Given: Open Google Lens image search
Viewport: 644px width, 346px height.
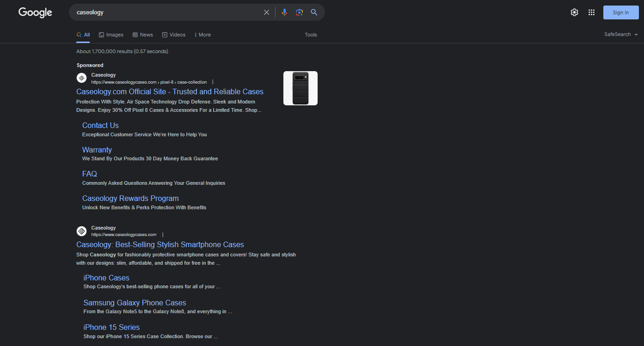Looking at the screenshot, I should pos(299,12).
